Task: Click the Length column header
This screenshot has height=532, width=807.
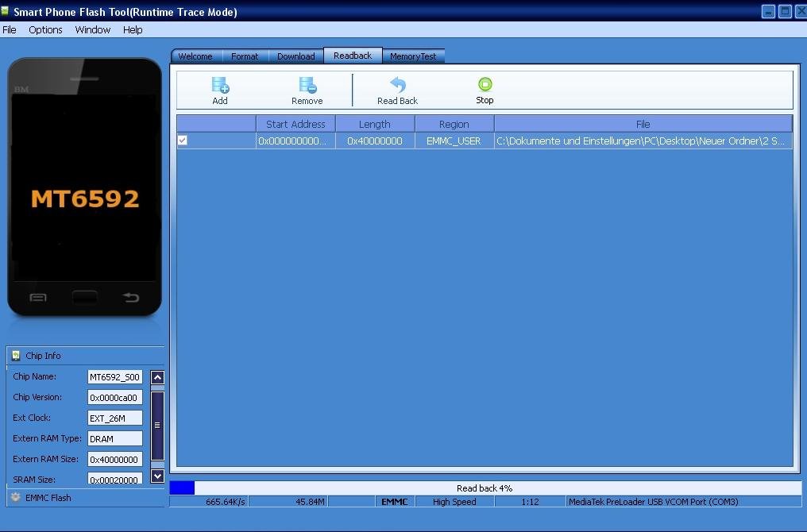Action: (375, 124)
